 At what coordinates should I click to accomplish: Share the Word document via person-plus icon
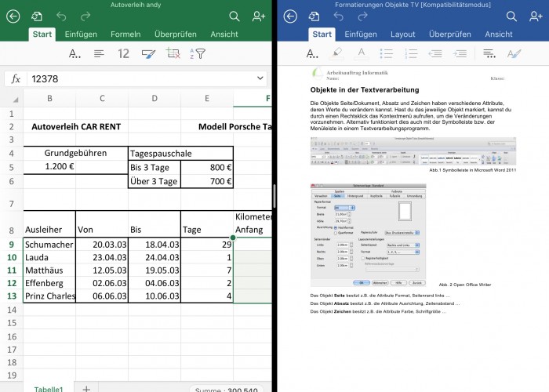[x=536, y=16]
